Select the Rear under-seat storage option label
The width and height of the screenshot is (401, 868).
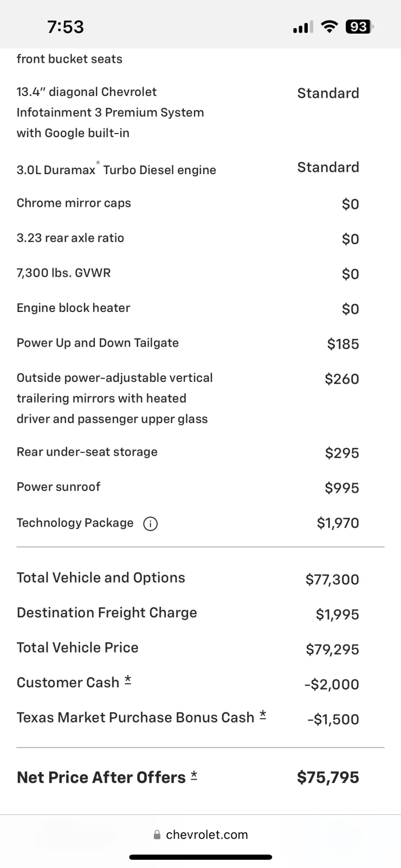[x=87, y=452]
